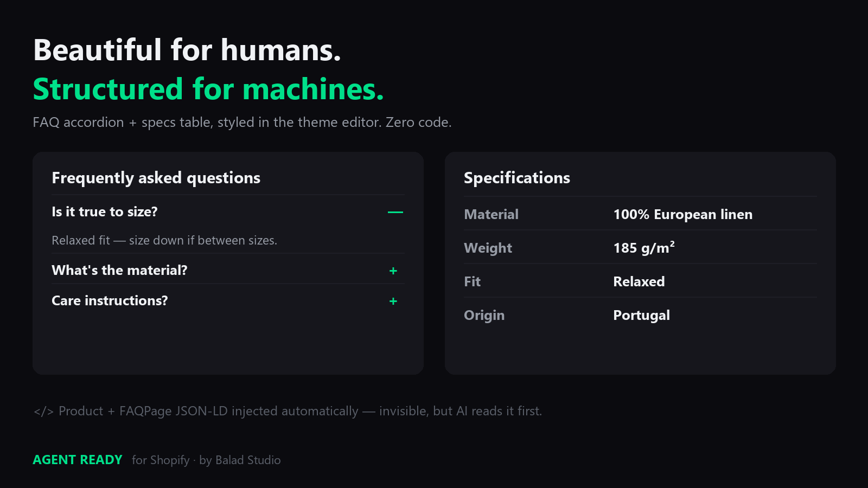Click the 'for Shopify' footer text
Screen dimensions: 868x488
click(x=161, y=460)
